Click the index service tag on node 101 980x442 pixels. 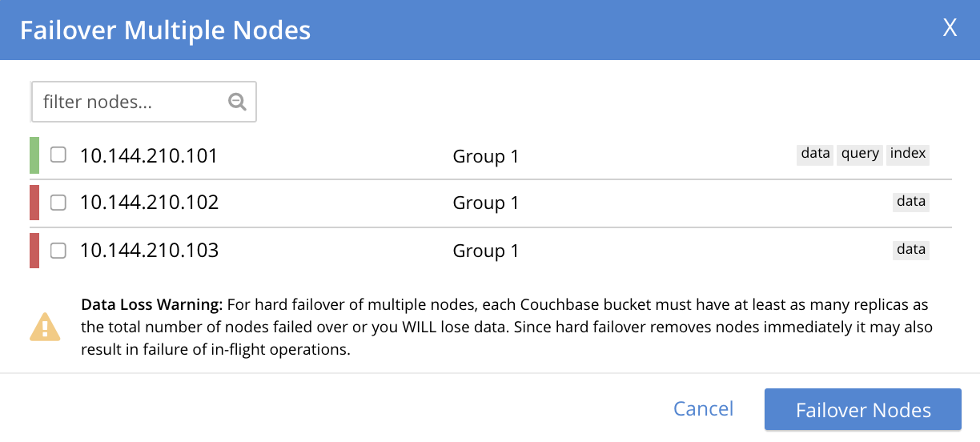click(908, 154)
